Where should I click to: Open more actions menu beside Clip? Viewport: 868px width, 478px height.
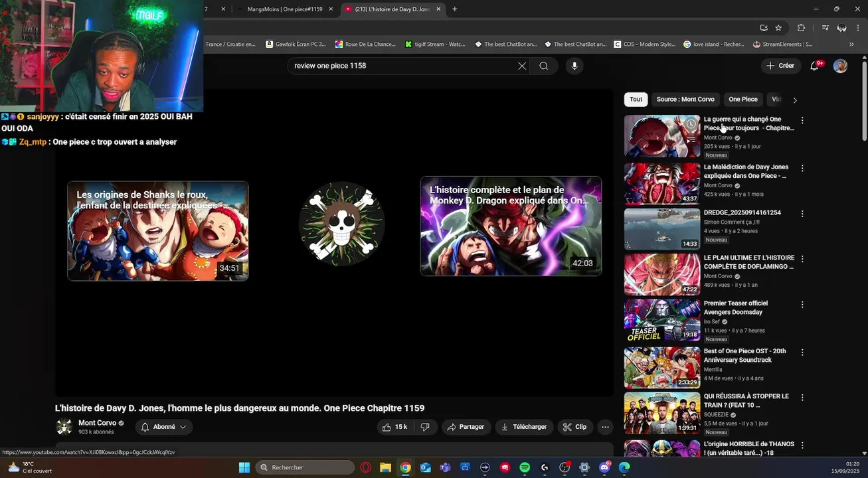(x=605, y=427)
